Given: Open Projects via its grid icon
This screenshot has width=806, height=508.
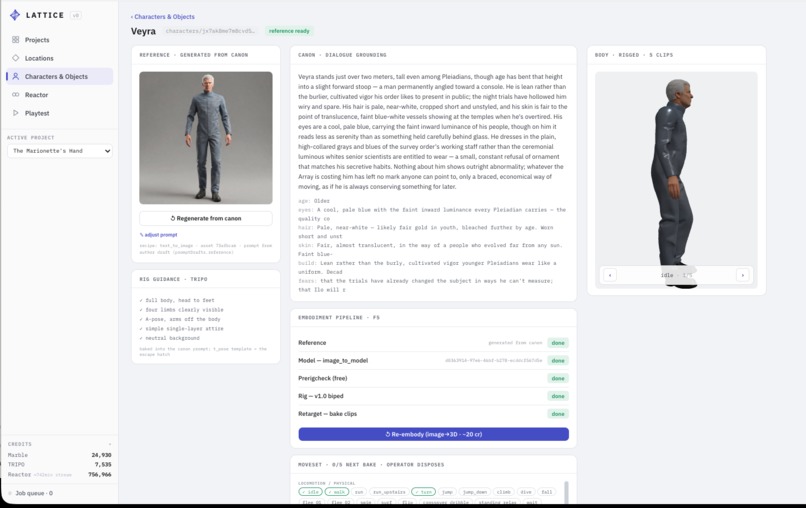Looking at the screenshot, I should tap(15, 40).
